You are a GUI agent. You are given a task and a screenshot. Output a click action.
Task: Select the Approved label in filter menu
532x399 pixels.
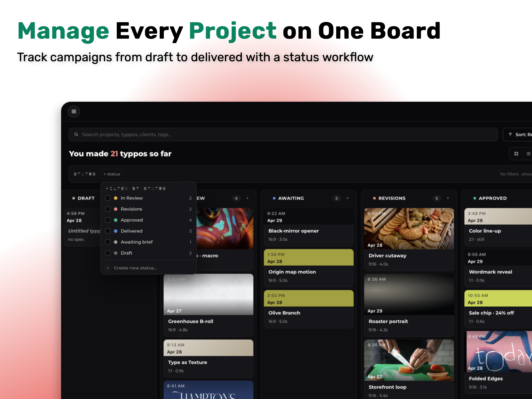(132, 220)
